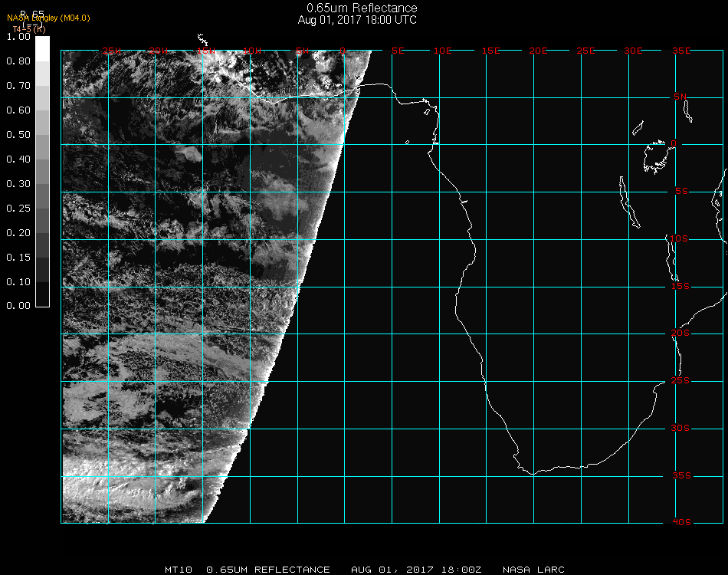
Task: Click the 0.50 colorbar value
Action: point(18,135)
